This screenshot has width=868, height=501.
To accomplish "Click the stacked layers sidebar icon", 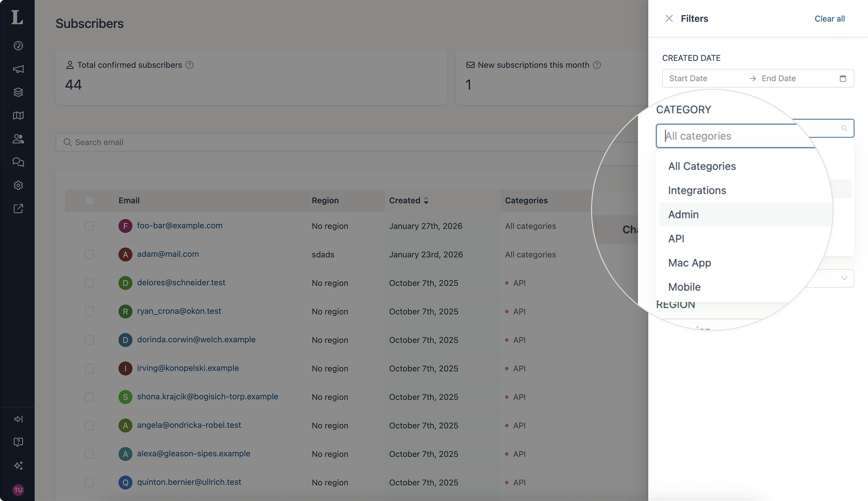I will pos(18,92).
